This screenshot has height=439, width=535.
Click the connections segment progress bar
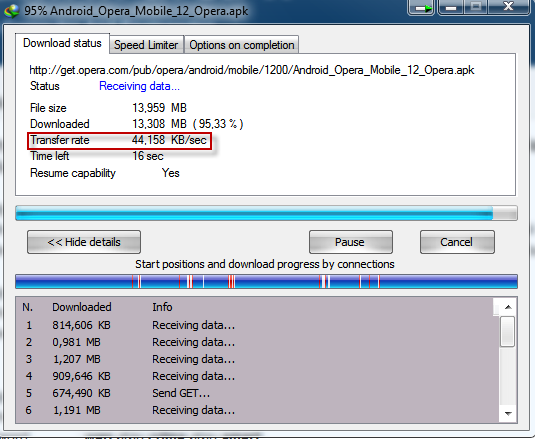point(266,281)
